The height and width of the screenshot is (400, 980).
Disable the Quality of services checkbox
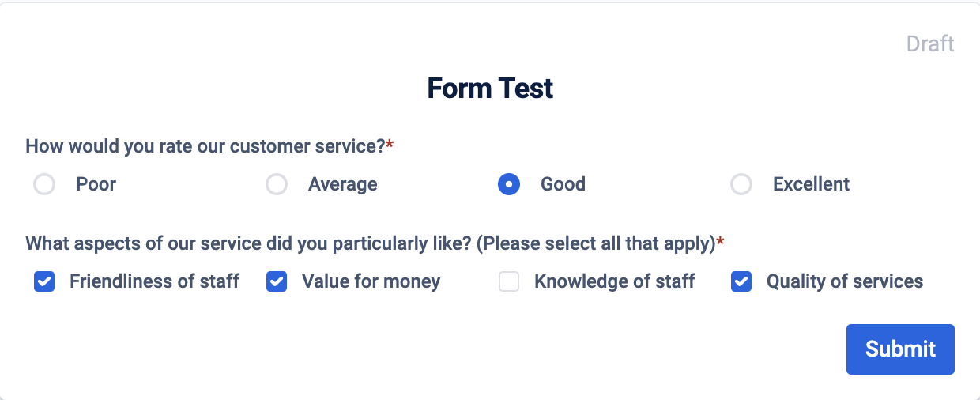tap(741, 281)
